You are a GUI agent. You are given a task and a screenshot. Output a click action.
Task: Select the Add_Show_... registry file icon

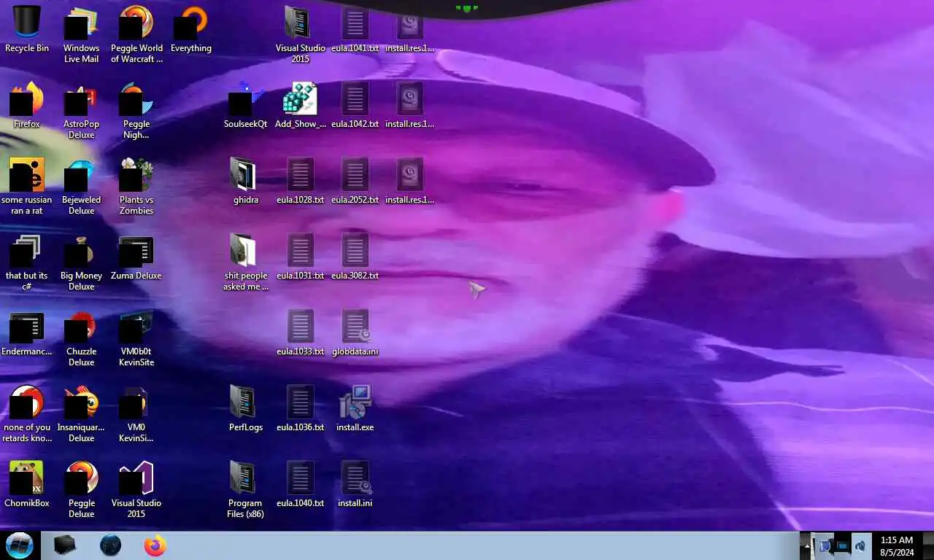(x=300, y=105)
